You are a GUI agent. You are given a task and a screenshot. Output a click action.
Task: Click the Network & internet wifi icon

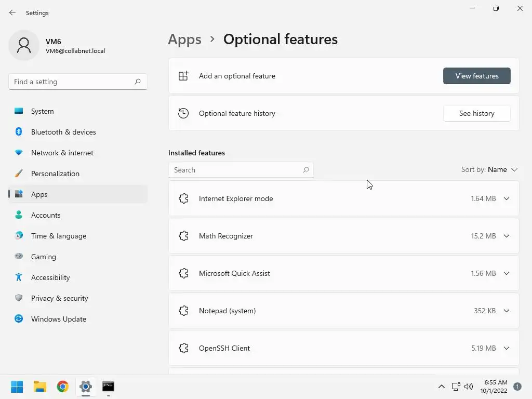tap(19, 153)
